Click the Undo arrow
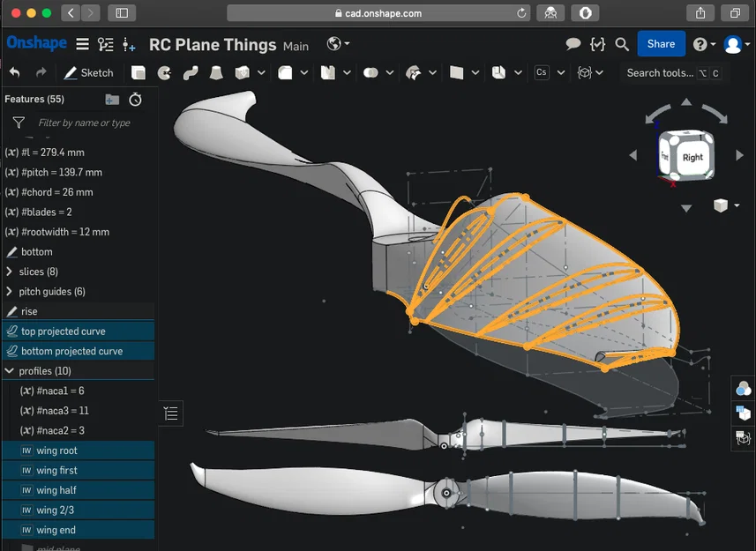The image size is (756, 551). tap(16, 72)
